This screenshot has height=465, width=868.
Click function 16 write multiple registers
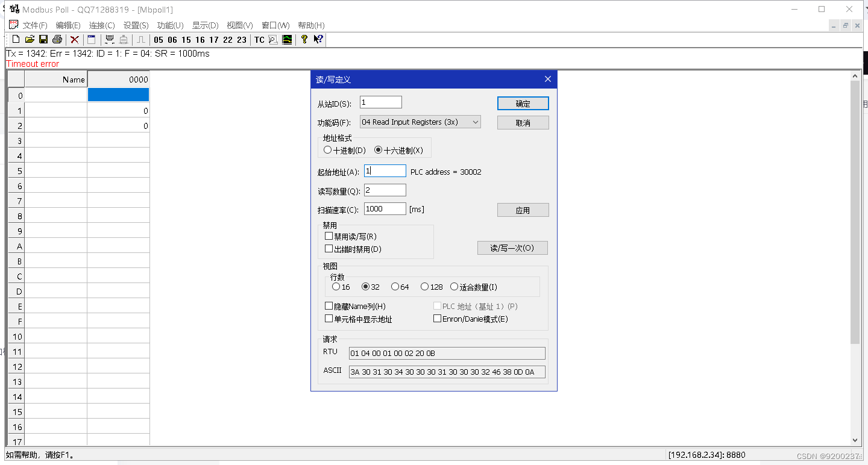point(200,40)
